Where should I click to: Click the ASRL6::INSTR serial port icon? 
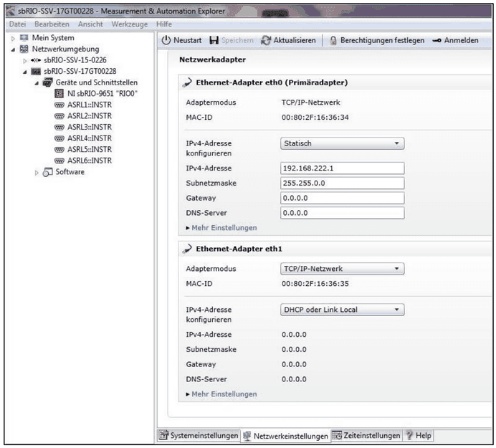coord(59,161)
